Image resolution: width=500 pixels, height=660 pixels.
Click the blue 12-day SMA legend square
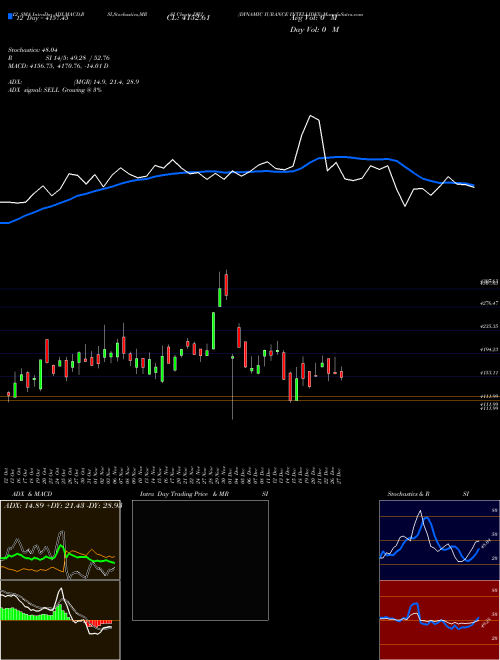click(x=10, y=16)
